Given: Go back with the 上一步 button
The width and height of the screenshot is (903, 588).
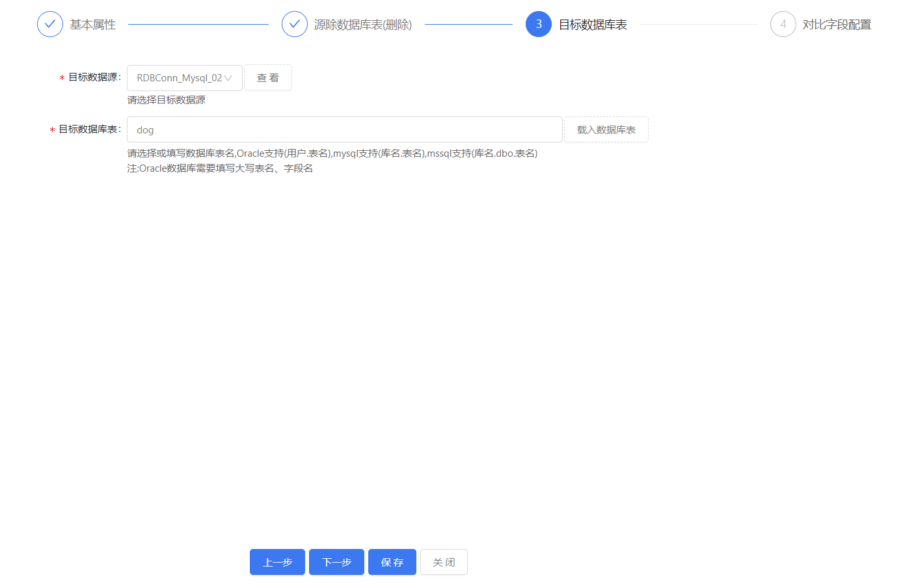Looking at the screenshot, I should pos(277,562).
